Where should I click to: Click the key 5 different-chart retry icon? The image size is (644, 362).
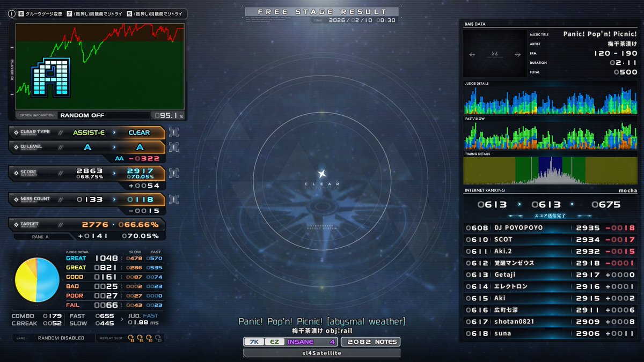coord(130,14)
